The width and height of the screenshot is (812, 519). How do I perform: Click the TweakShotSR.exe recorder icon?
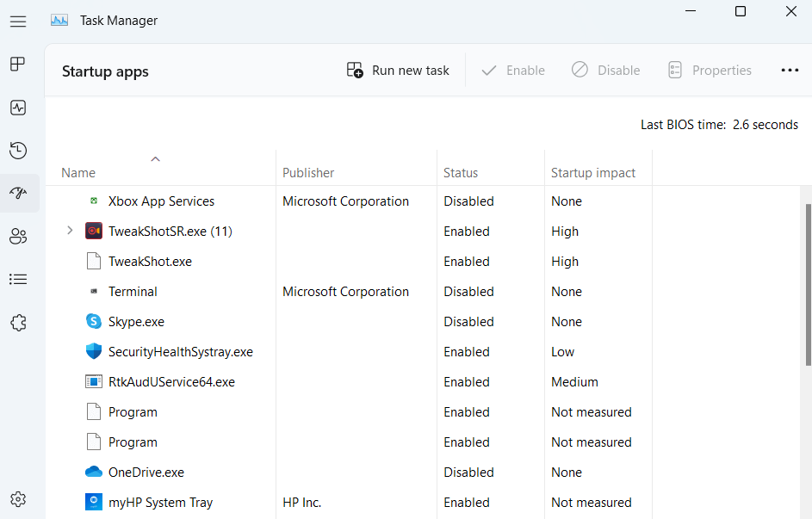[94, 231]
